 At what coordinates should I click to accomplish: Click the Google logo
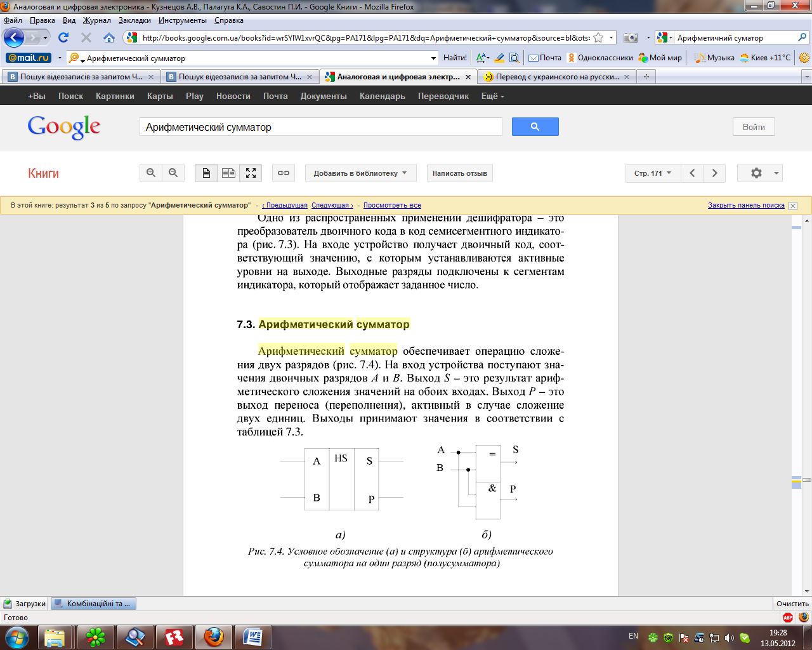64,127
